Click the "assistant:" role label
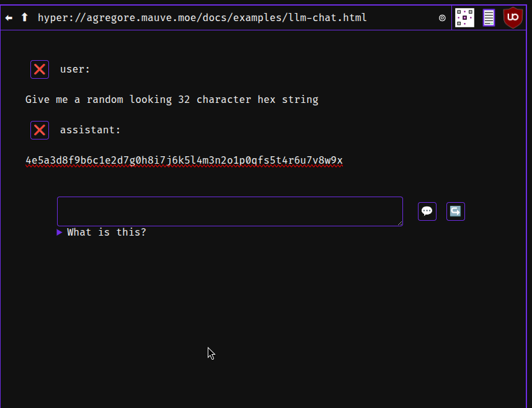 click(x=91, y=130)
